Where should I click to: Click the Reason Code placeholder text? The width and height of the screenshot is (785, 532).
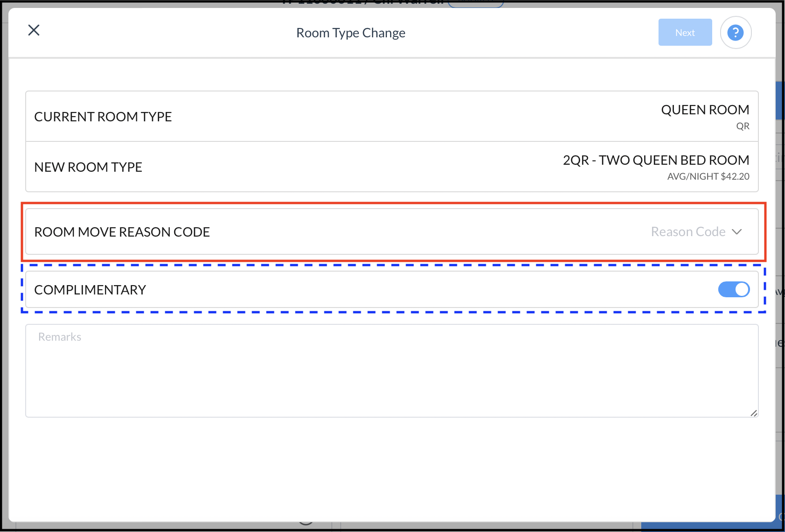pos(687,231)
